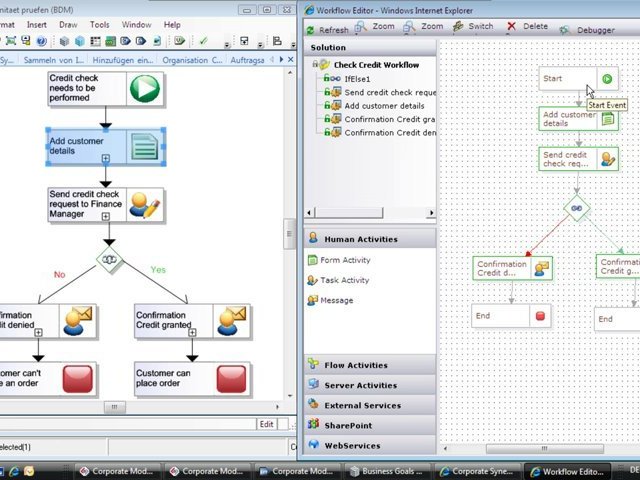Expand Send credit check request sub-process marker
Screen dimensions: 640x480
[x=105, y=226]
